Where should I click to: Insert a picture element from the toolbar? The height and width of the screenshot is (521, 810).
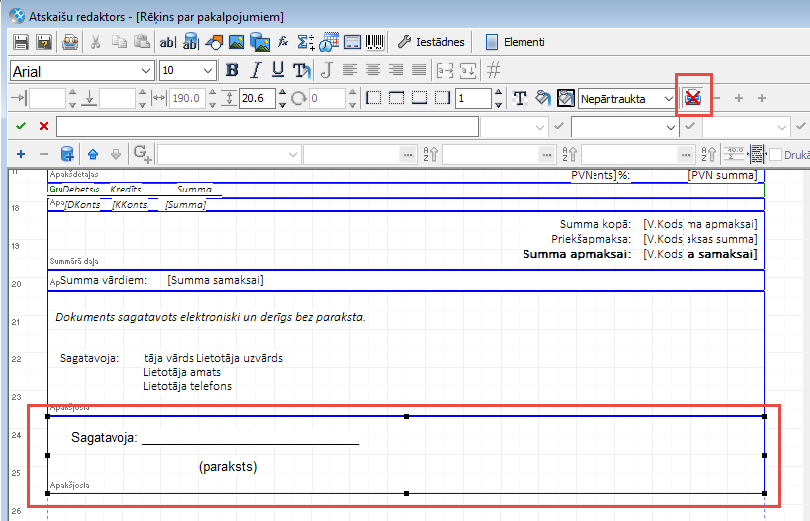[x=237, y=42]
